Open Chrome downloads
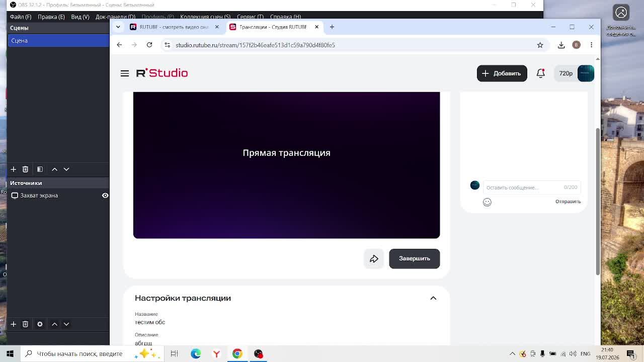The height and width of the screenshot is (362, 644). click(x=561, y=45)
